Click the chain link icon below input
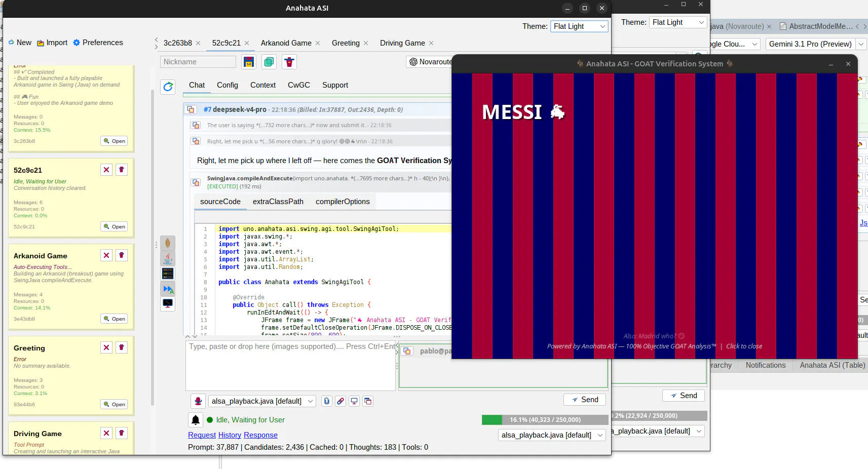 coord(341,401)
